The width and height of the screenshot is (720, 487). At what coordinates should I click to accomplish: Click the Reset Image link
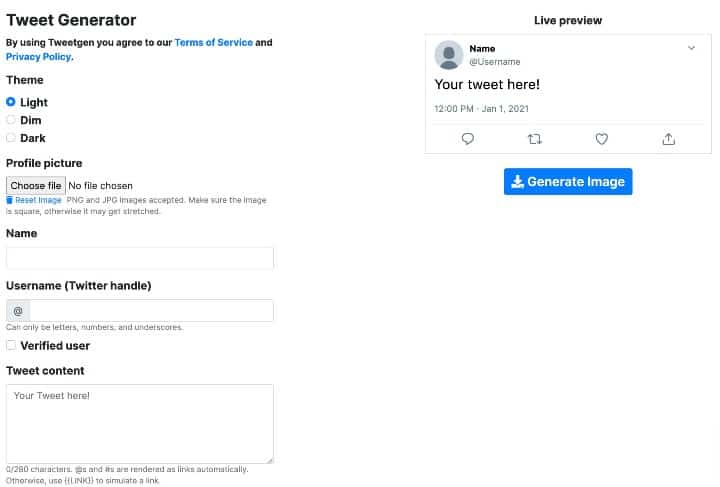pos(38,200)
